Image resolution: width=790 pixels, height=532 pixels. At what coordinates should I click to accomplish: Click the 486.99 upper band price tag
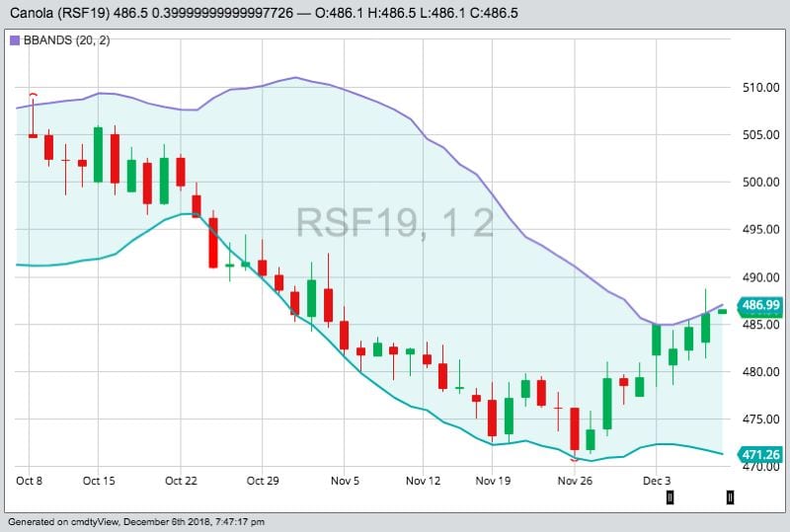[x=760, y=305]
